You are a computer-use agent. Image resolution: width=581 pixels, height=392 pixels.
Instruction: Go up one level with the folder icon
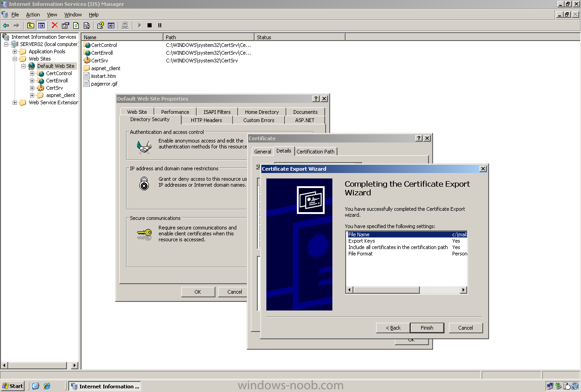(x=31, y=25)
